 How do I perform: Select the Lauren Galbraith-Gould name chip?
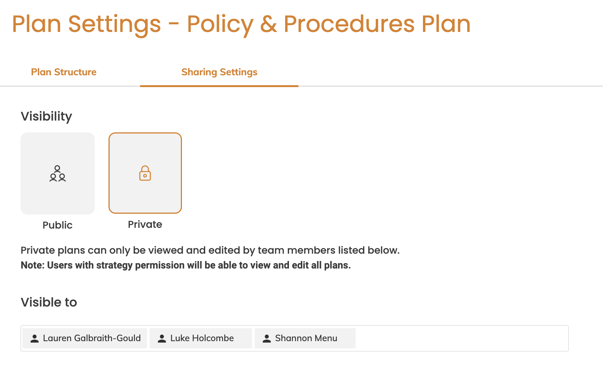[85, 338]
